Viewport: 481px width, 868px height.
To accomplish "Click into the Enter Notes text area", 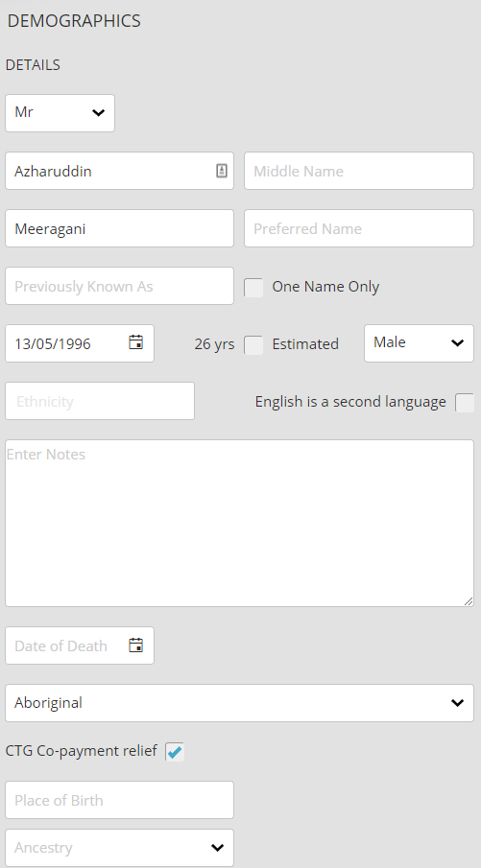I will pos(239,523).
